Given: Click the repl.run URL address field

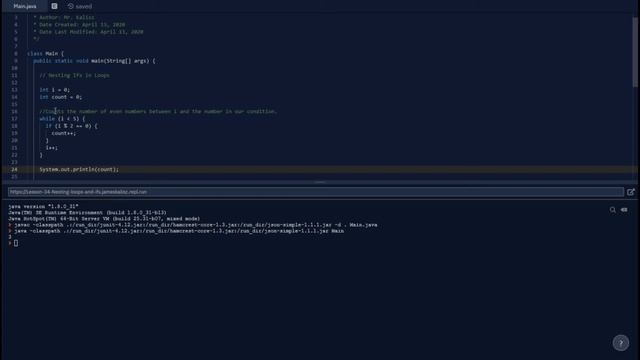Looking at the screenshot, I should coord(316,192).
